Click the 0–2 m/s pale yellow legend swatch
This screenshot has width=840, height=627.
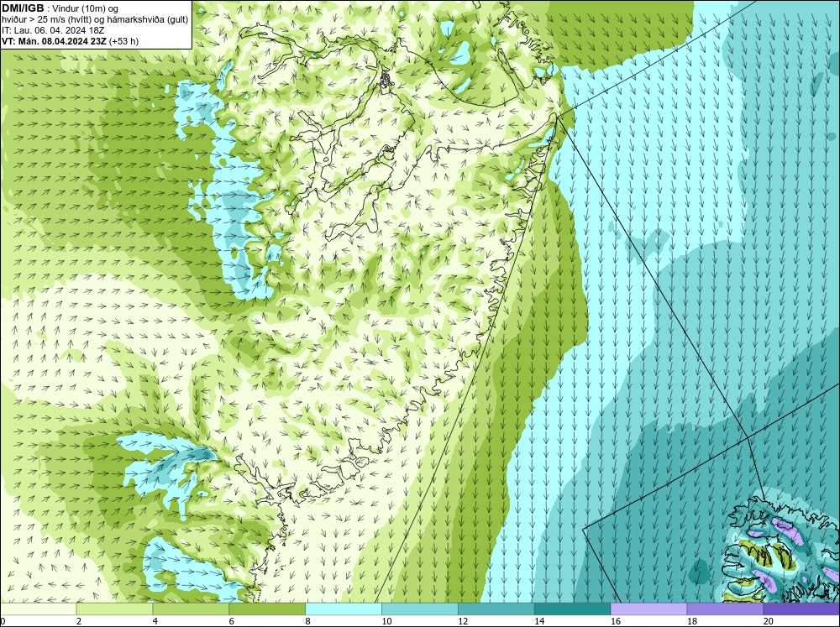point(38,609)
